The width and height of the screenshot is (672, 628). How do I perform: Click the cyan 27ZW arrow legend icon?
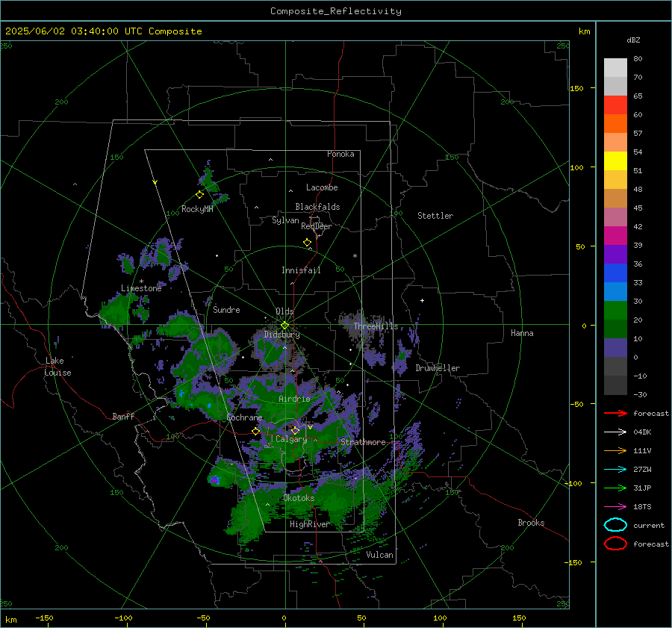[x=615, y=470]
